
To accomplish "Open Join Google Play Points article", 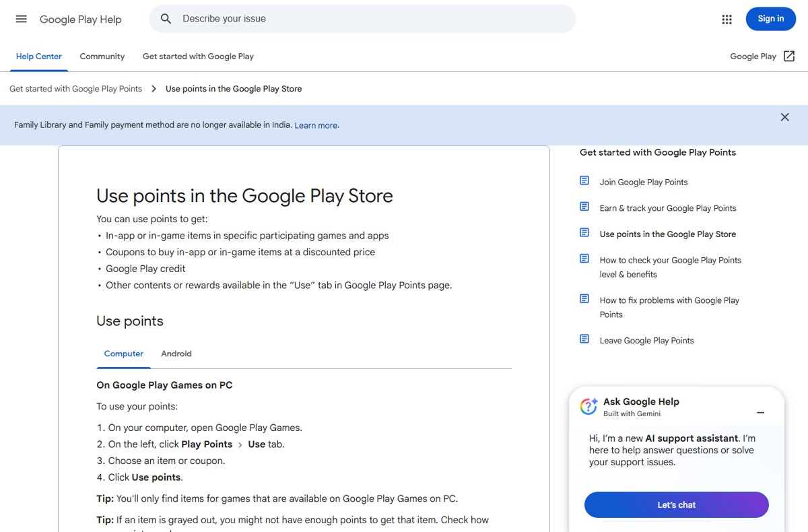I will tap(644, 182).
